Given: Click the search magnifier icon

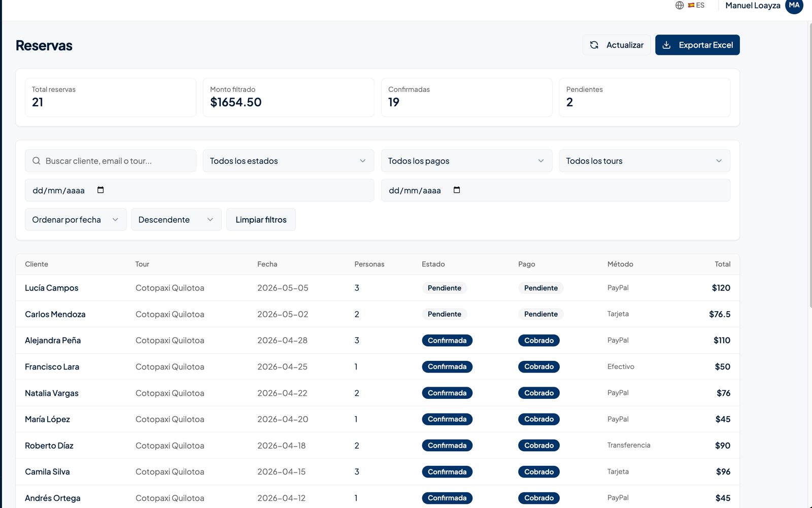Looking at the screenshot, I should point(37,161).
